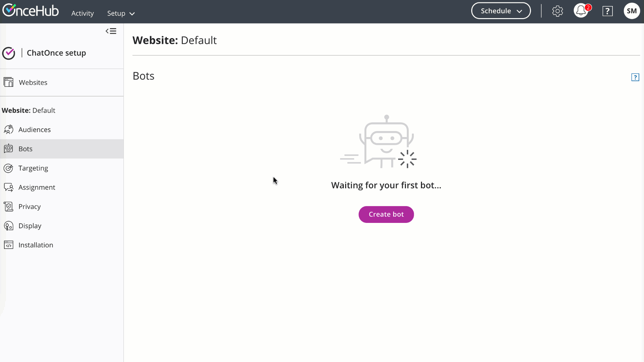
Task: Expand the Schedule dropdown
Action: point(501,11)
